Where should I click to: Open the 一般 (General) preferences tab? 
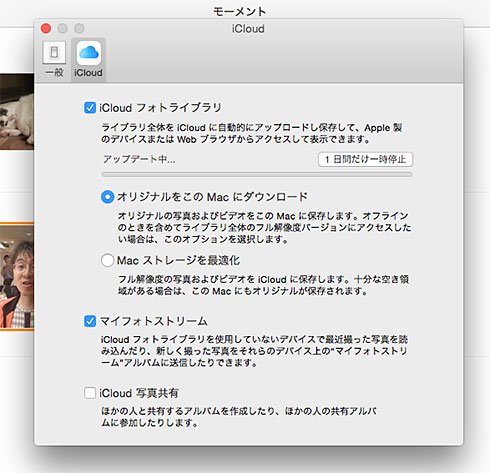54,59
